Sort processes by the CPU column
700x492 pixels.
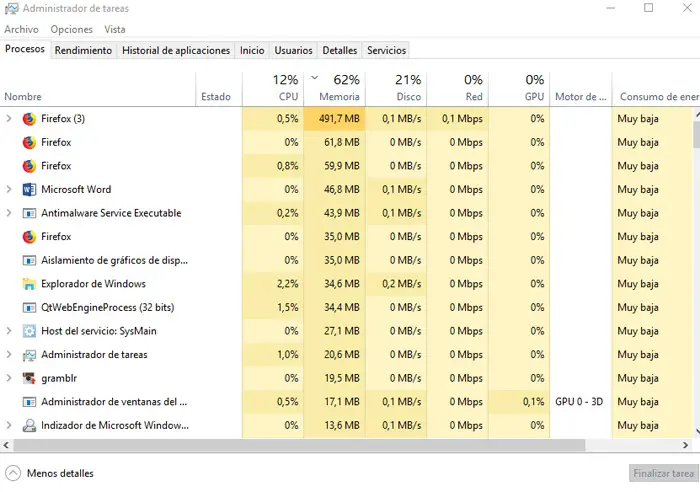(288, 97)
